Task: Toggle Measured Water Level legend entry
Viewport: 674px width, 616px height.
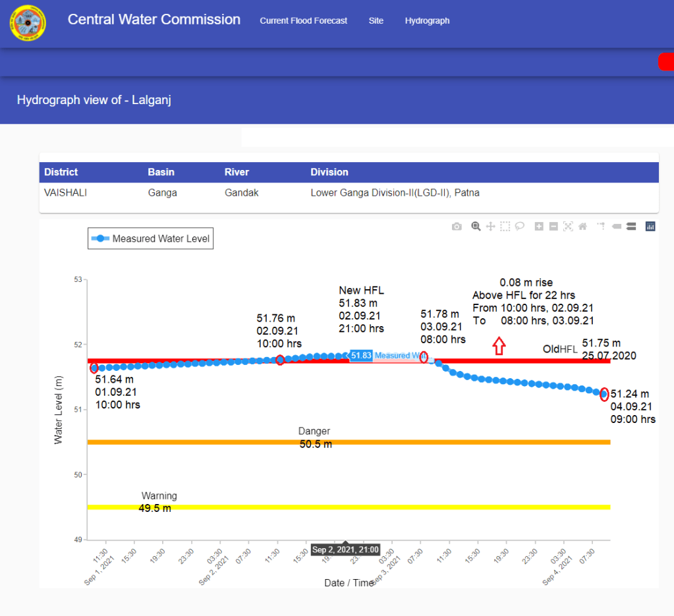Action: click(151, 238)
